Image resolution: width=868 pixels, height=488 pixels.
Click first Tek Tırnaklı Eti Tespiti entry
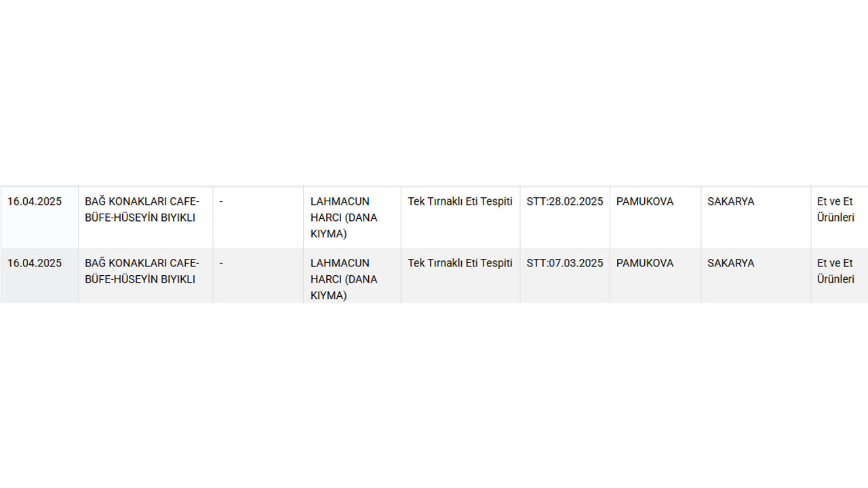tap(460, 201)
